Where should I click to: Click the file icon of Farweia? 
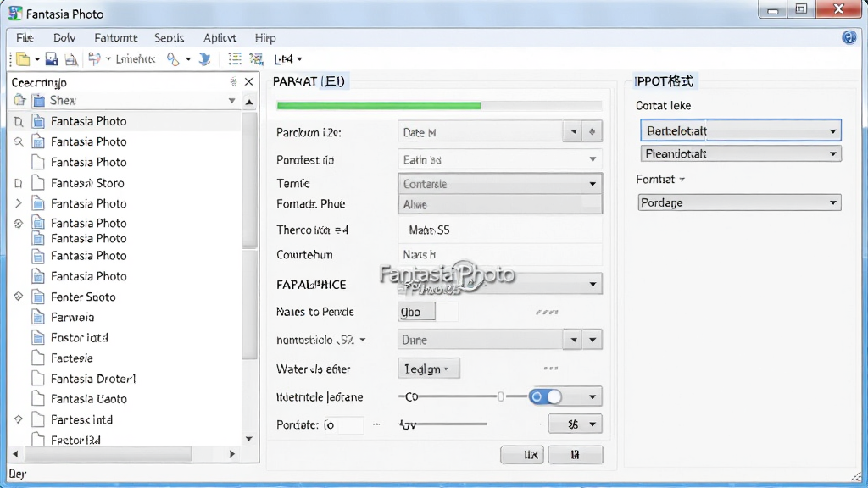pyautogui.click(x=38, y=317)
